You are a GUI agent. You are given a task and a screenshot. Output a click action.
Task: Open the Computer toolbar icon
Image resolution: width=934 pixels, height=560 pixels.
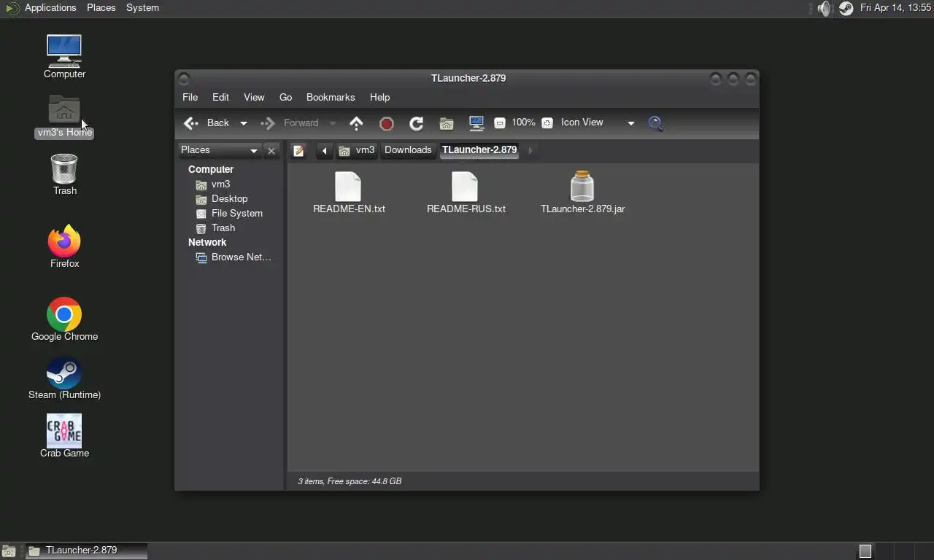tap(476, 123)
